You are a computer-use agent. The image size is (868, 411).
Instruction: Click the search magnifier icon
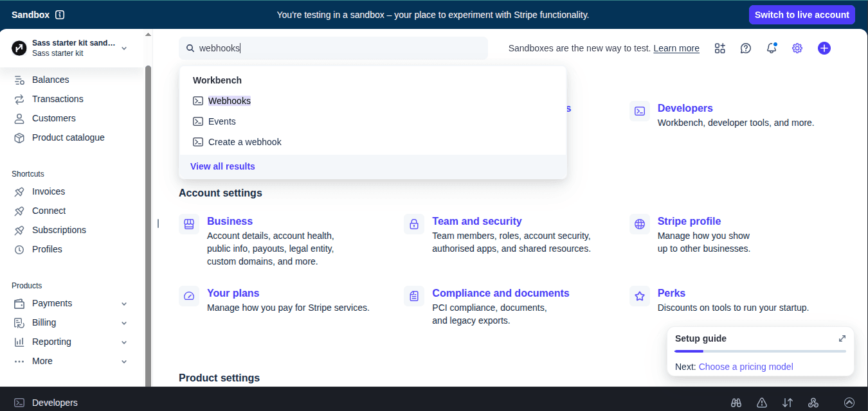[190, 48]
